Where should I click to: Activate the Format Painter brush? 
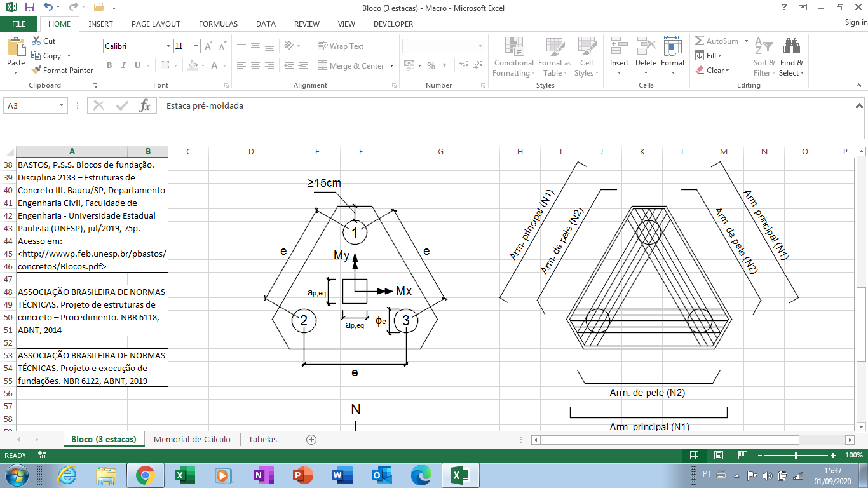(x=62, y=71)
